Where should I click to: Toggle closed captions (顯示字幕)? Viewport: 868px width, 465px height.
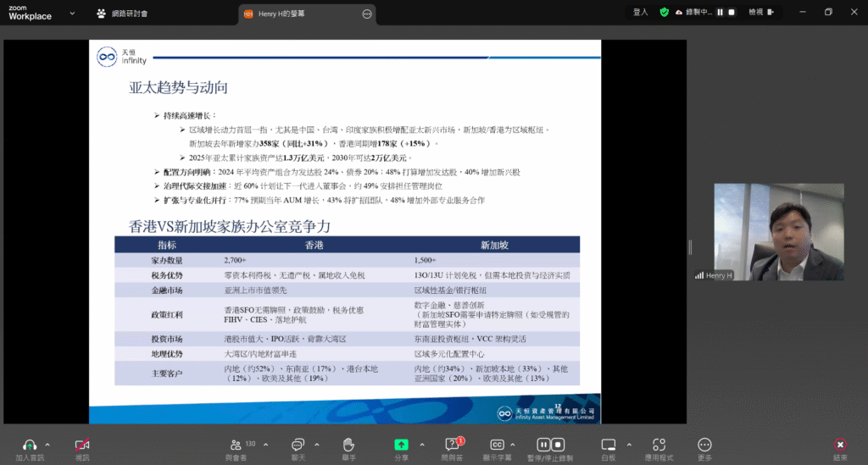click(x=498, y=445)
